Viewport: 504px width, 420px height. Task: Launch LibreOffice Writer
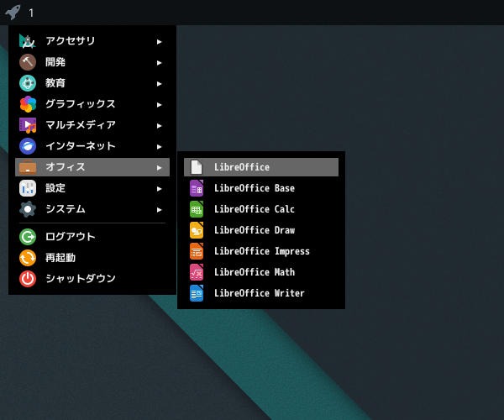pyautogui.click(x=261, y=293)
